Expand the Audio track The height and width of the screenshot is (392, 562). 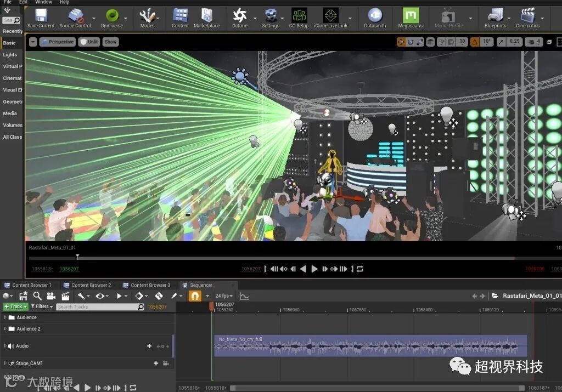(x=5, y=346)
